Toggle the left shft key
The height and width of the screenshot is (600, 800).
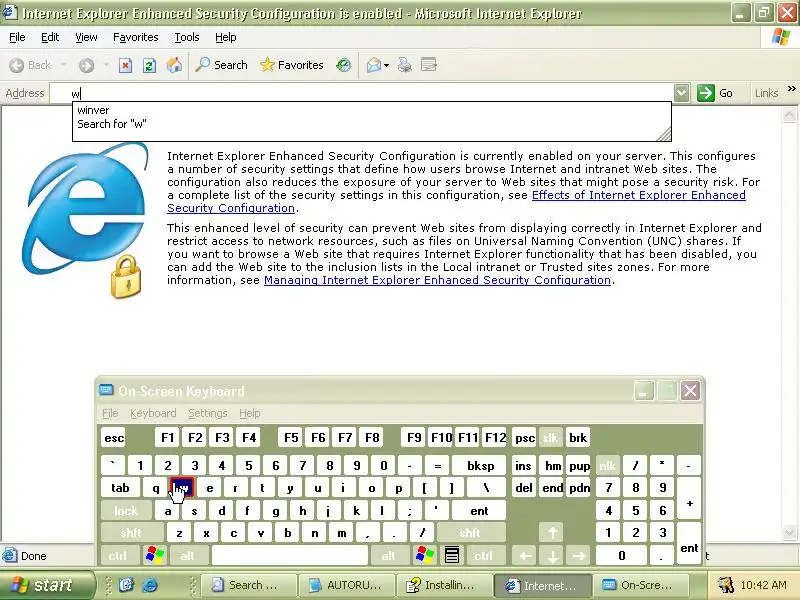point(131,533)
